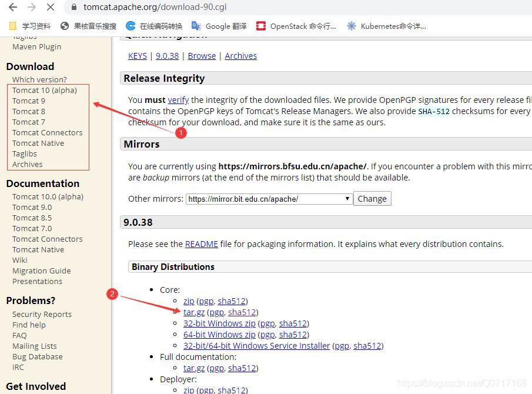Open Tomcat Connectors under Download

pos(48,133)
